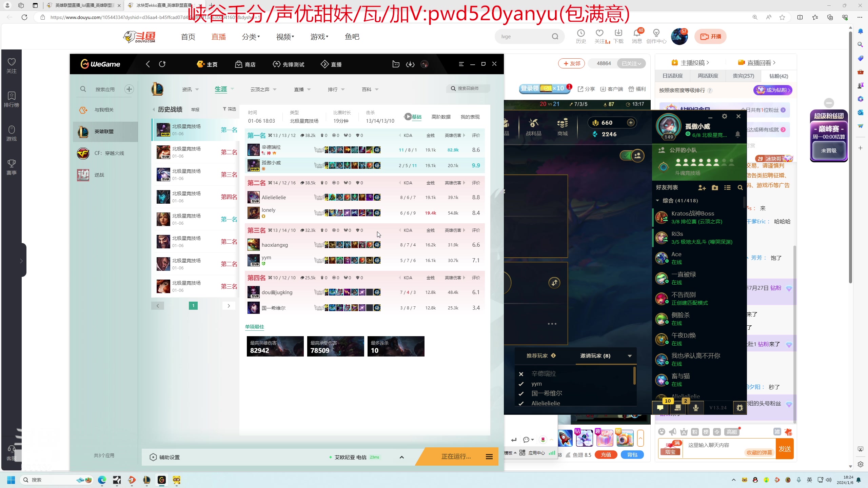Click the 最高英雄伤害 82942 thumbnail
Viewport: 868px width, 488px height.
[275, 346]
